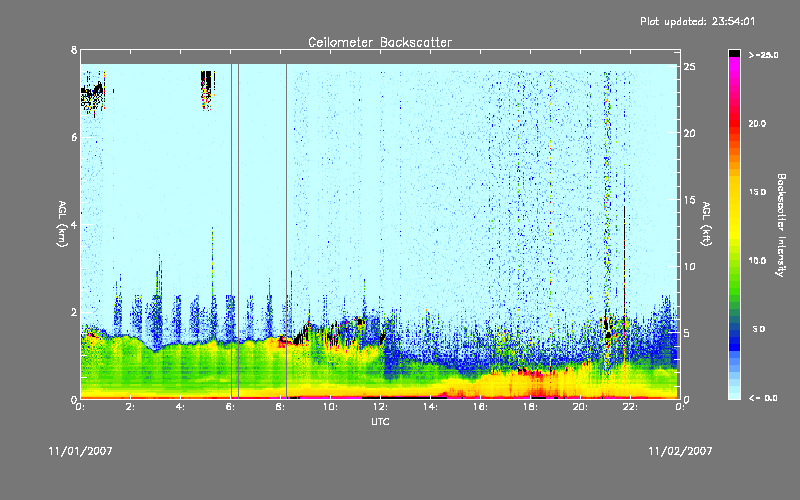Click the "<= 0.0" colorbar minimum label
Screen dimensions: 800x500
(x=763, y=398)
